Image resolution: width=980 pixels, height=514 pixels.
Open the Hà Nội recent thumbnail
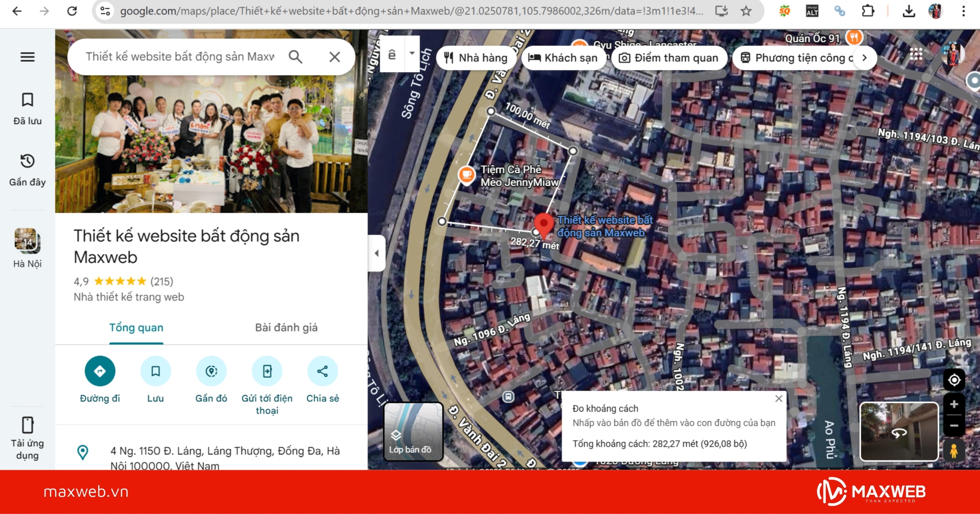click(x=28, y=249)
